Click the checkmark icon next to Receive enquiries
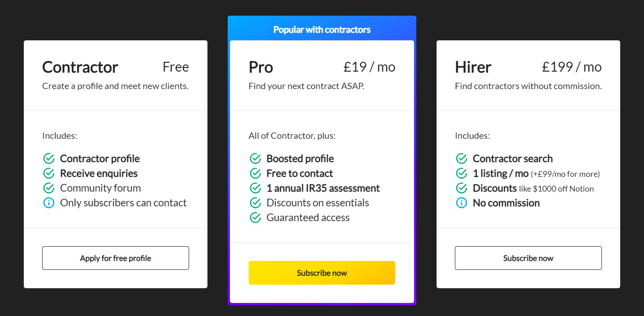This screenshot has width=644, height=316. pos(48,173)
